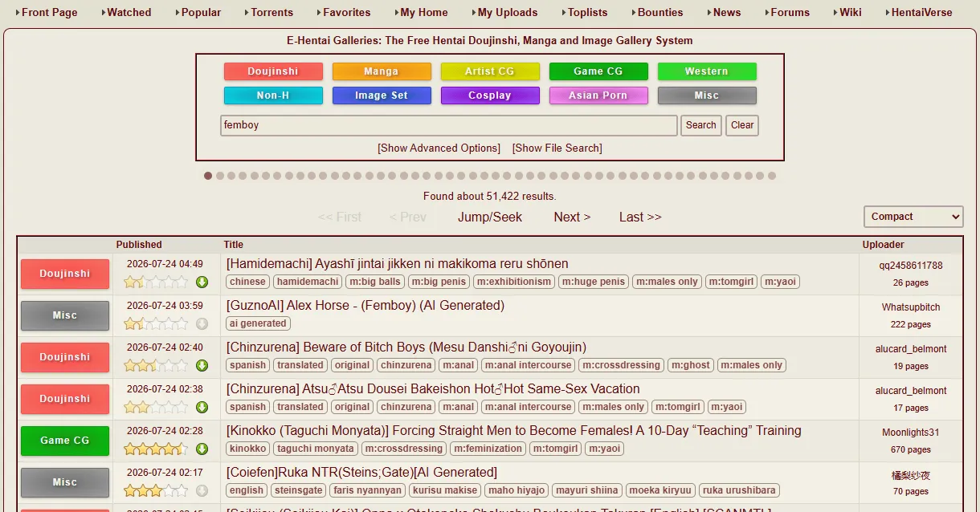Image resolution: width=980 pixels, height=512 pixels.
Task: Click star rating on the 04:49 row
Action: 156,282
